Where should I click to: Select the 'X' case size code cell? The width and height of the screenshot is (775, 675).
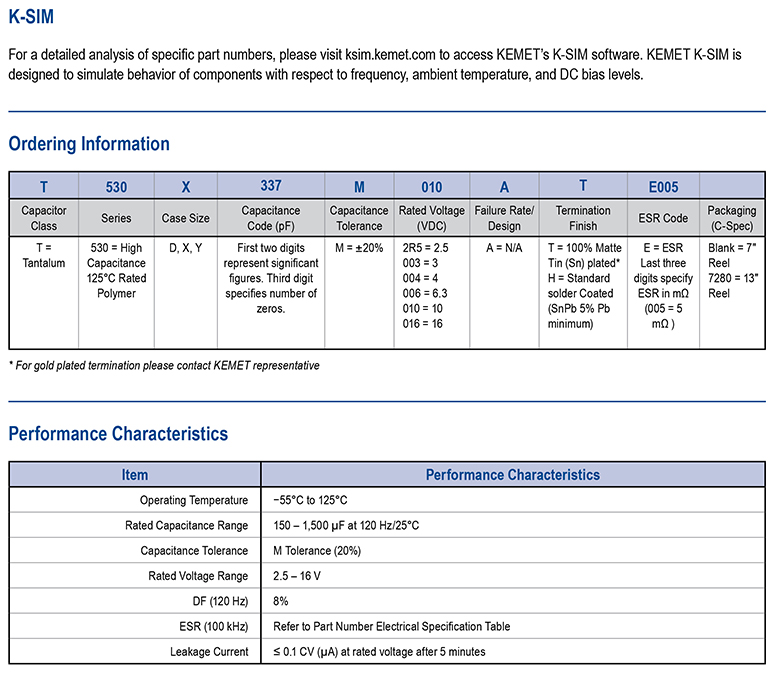186,187
